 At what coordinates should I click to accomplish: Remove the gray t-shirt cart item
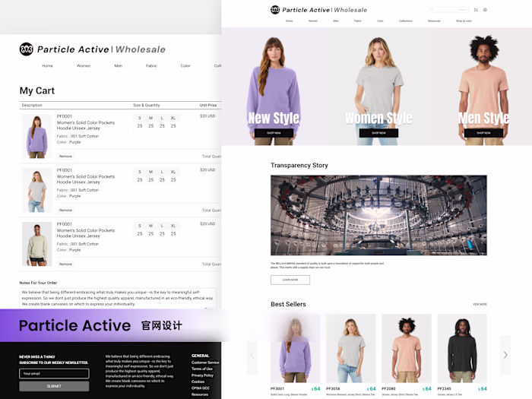(x=65, y=211)
